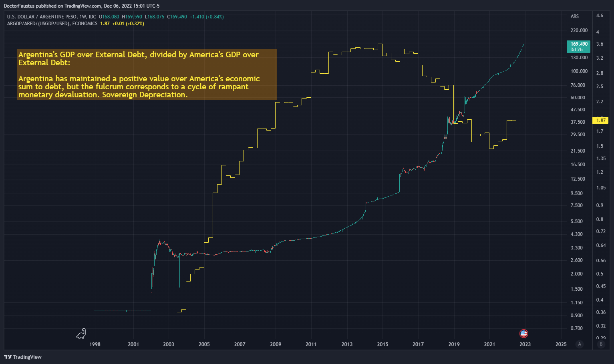Image resolution: width=614 pixels, height=364 pixels.
Task: Click the 2011 label on the time axis
Action: (x=311, y=344)
